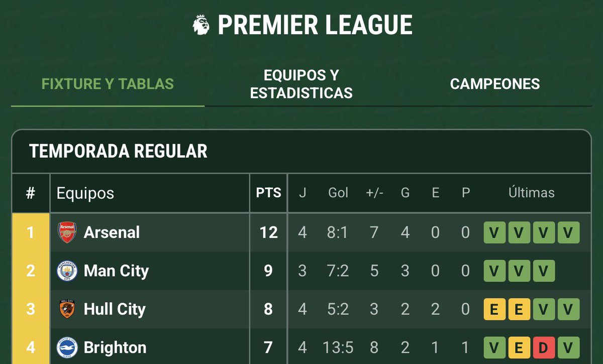Sort table by PTS column header
The height and width of the screenshot is (364, 603).
pos(268,193)
